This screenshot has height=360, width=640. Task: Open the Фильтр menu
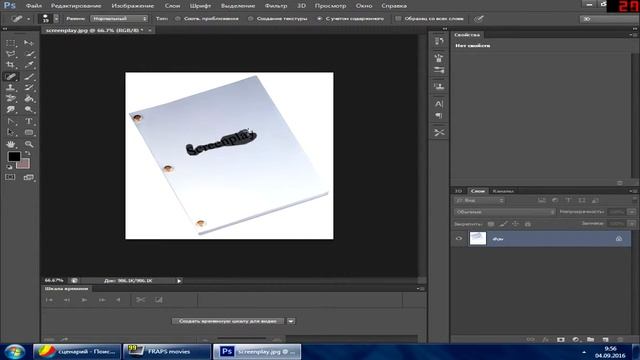[276, 6]
